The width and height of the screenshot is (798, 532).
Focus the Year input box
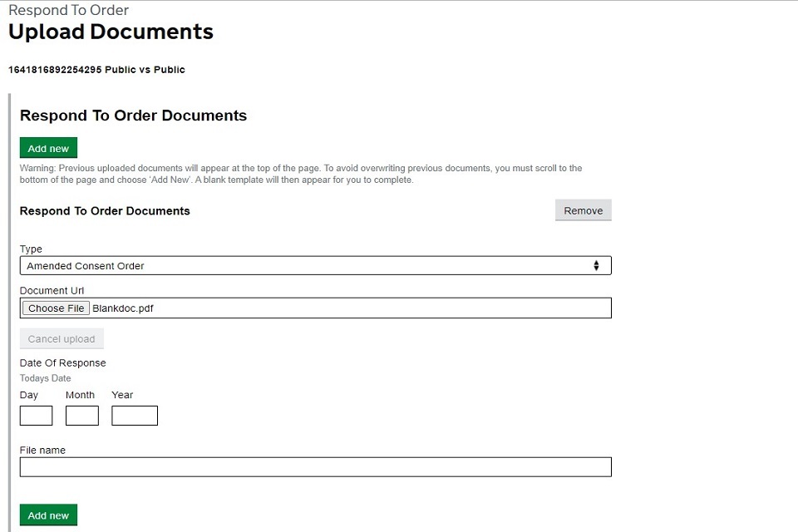135,416
